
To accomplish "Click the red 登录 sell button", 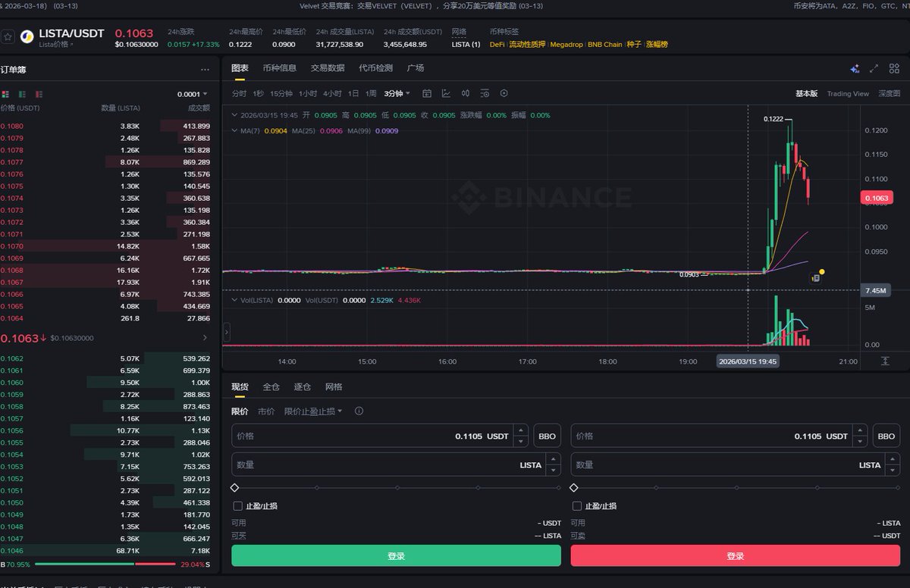I will click(x=736, y=555).
